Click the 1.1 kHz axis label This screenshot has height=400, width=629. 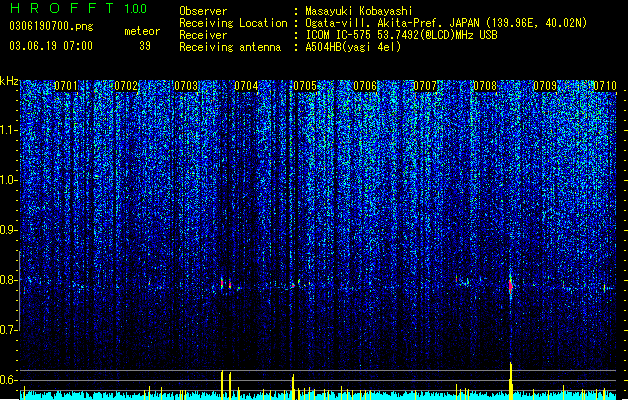click(9, 130)
